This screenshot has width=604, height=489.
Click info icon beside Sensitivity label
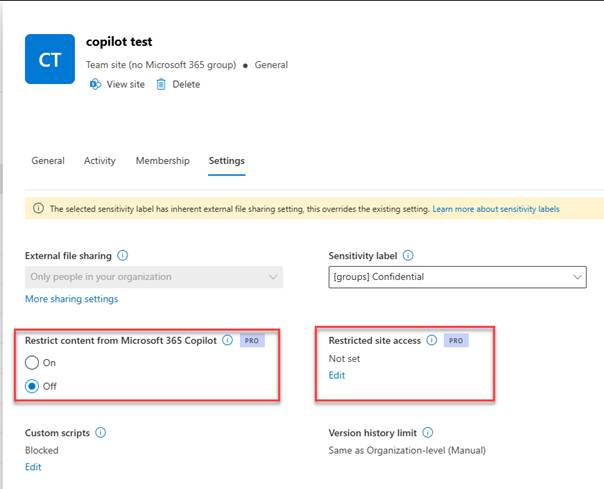coord(408,256)
